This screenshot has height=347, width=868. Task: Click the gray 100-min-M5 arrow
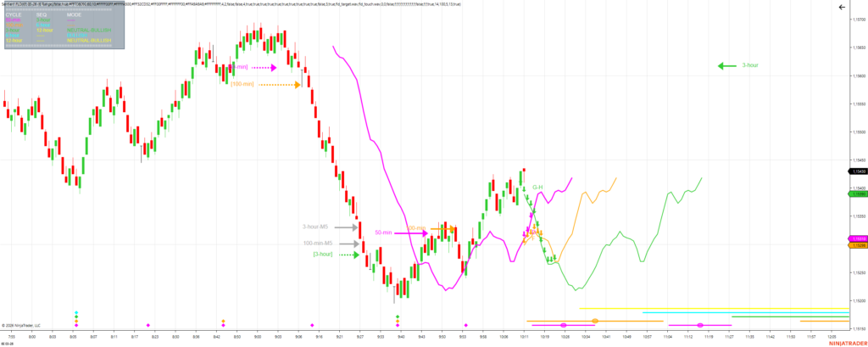348,243
